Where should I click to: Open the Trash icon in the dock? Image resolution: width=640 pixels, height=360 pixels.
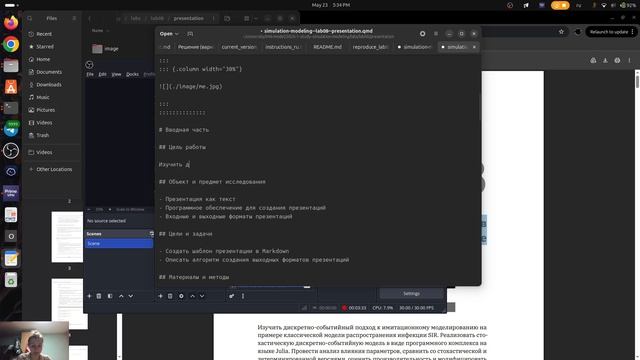11,280
